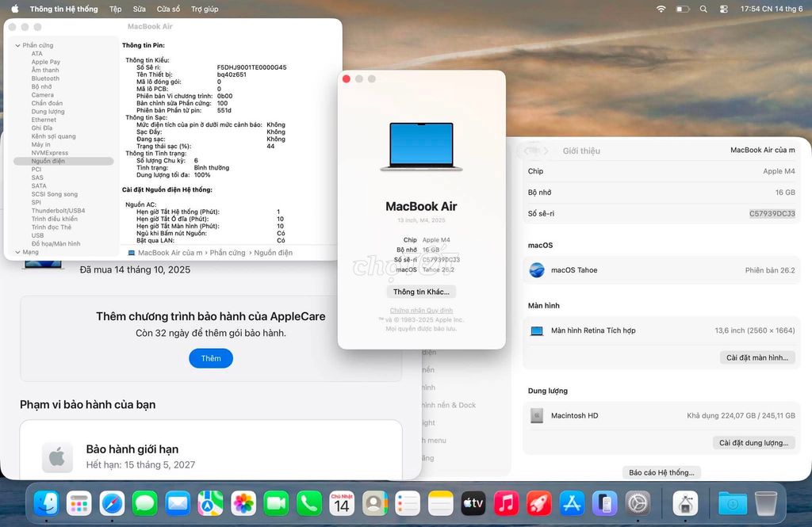Open Finder from the dock
Viewport: 812px width, 527px height.
click(x=47, y=503)
